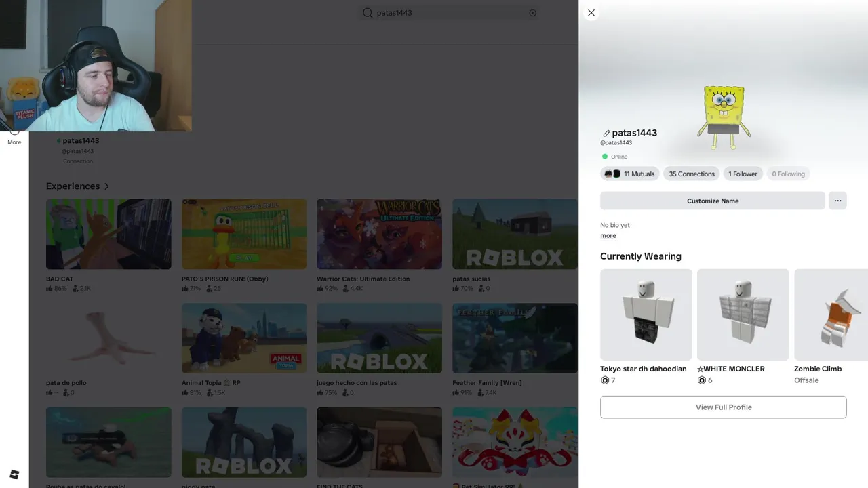Expand the bio with the more link
The image size is (868, 488).
(x=608, y=236)
